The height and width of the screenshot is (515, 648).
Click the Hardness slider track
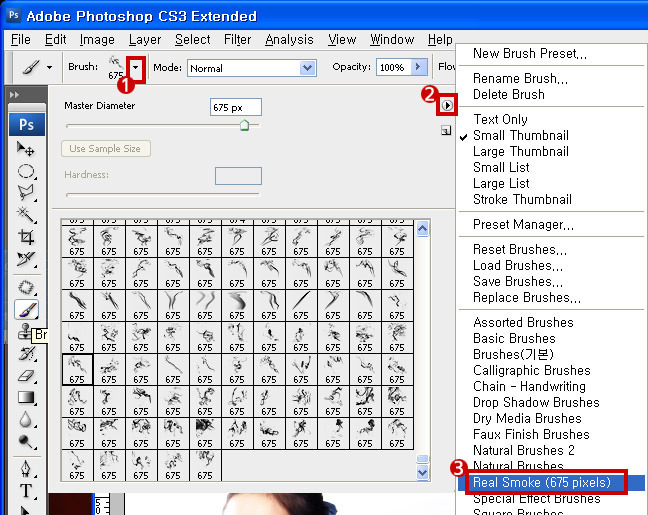tap(163, 193)
